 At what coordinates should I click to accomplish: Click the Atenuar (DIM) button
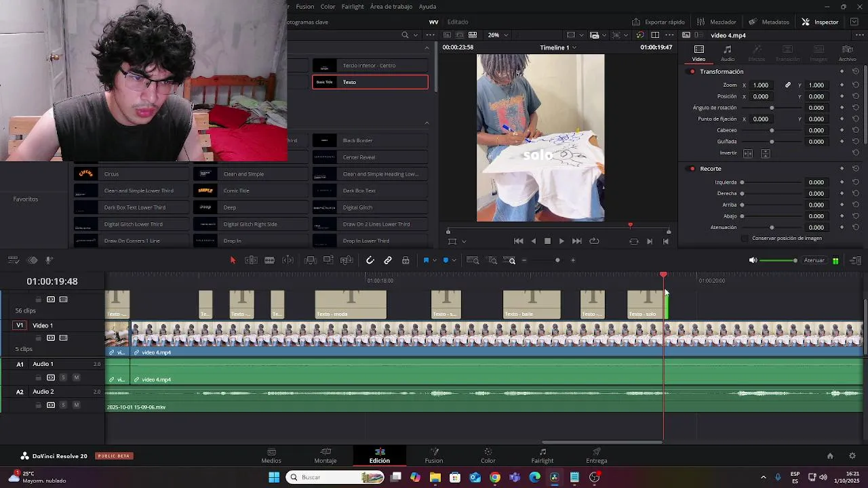[x=814, y=260]
